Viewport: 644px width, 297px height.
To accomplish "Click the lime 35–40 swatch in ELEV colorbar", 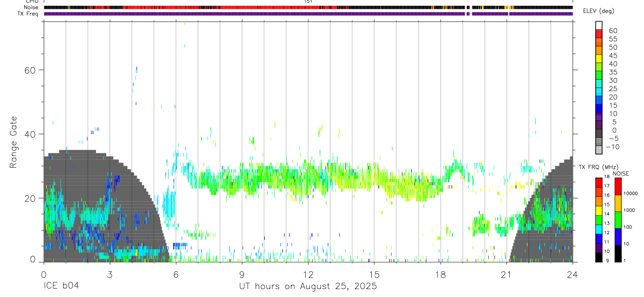I will click(599, 68).
